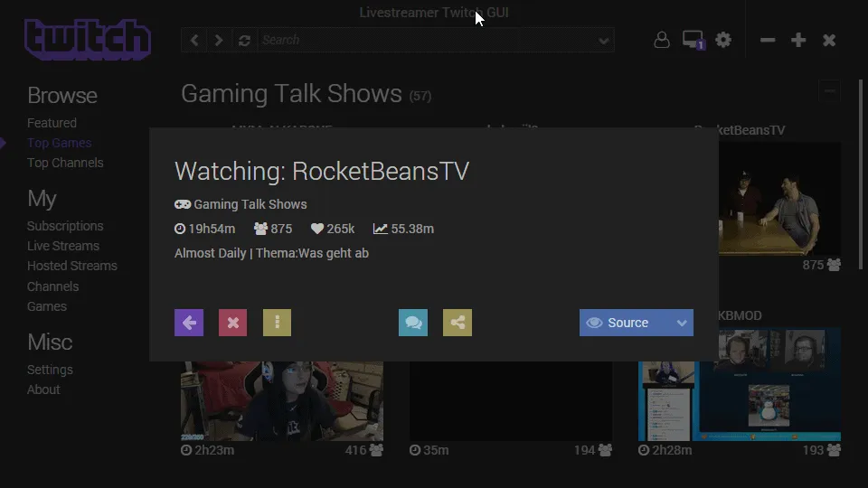Click the 19h54m uptime statistic
The image size is (868, 488).
click(x=205, y=229)
